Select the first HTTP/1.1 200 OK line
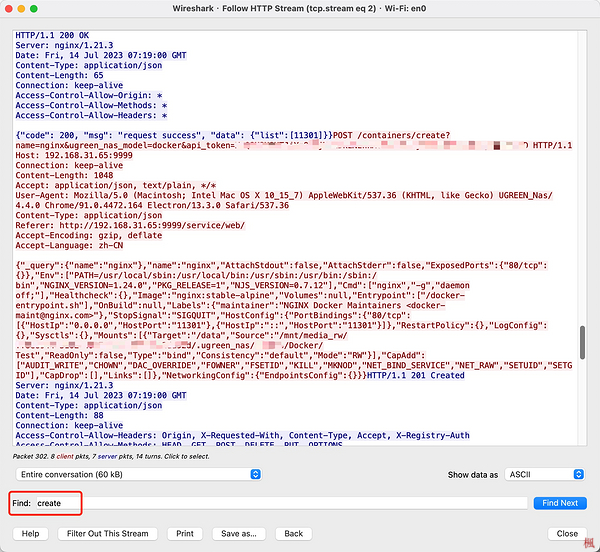This screenshot has width=600, height=552. click(50, 34)
